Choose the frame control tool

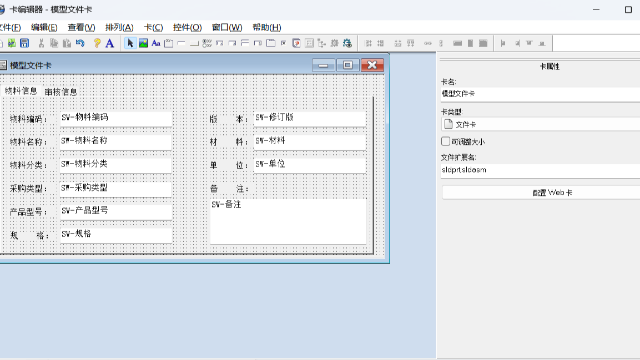(x=168, y=43)
